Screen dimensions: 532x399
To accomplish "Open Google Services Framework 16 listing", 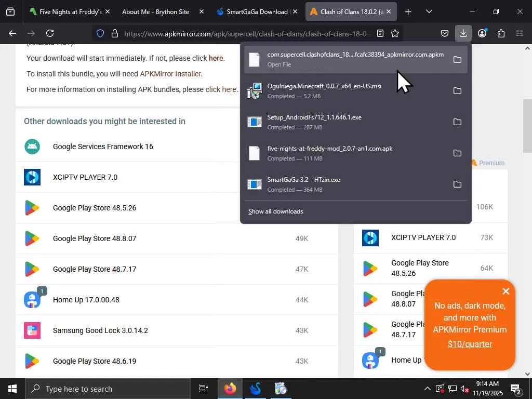I will pos(103,147).
